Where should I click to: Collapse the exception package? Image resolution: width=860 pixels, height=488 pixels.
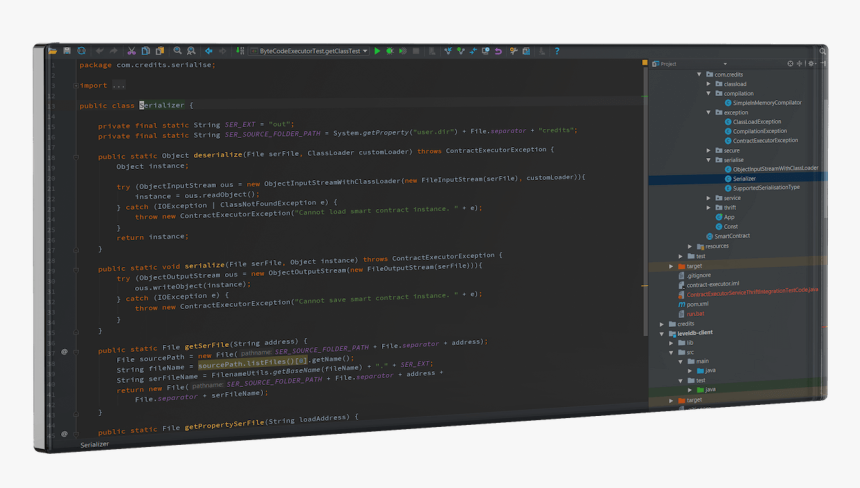coord(709,112)
